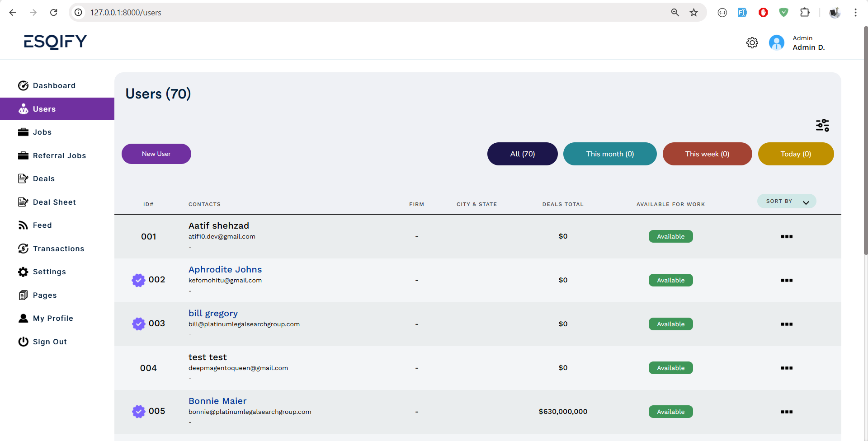Screen dimensions: 868x441
Task: Click the ESQIFY logo
Action: pyautogui.click(x=55, y=42)
